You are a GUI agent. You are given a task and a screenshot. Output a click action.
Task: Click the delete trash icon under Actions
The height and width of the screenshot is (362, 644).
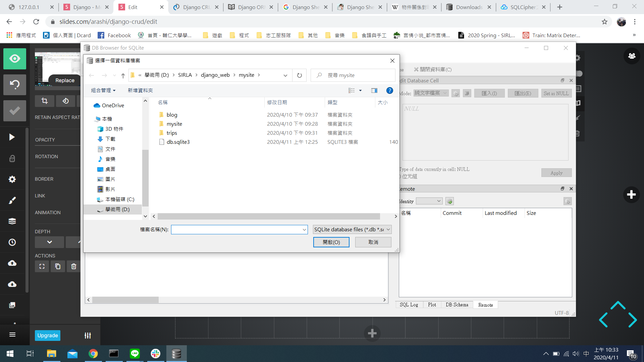click(x=74, y=266)
